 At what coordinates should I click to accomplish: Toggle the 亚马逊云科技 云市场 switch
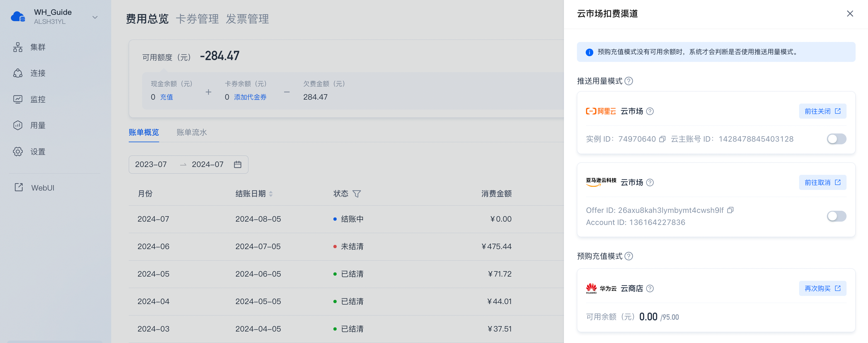[836, 216]
